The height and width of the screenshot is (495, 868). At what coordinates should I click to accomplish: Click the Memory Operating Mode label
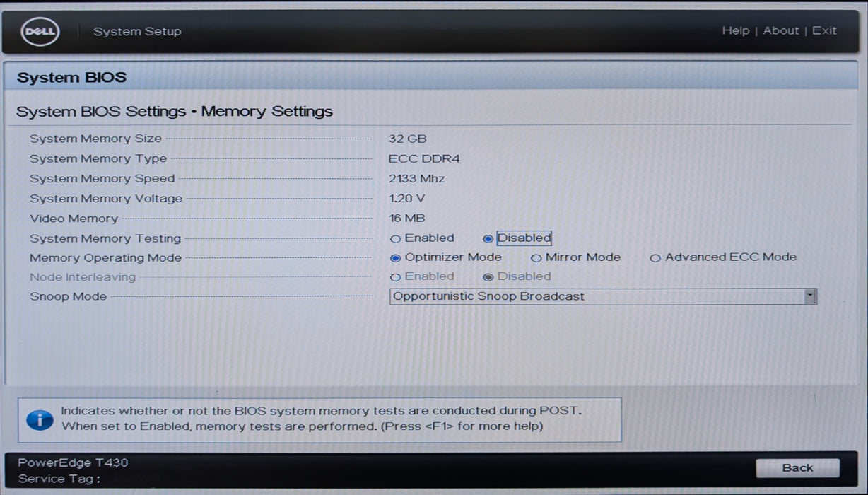[106, 258]
